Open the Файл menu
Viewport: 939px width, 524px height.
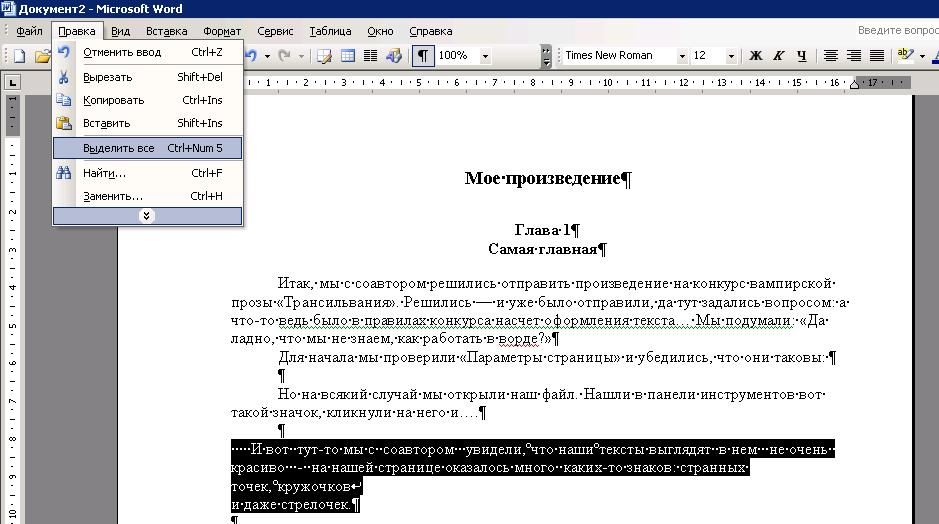pos(29,31)
